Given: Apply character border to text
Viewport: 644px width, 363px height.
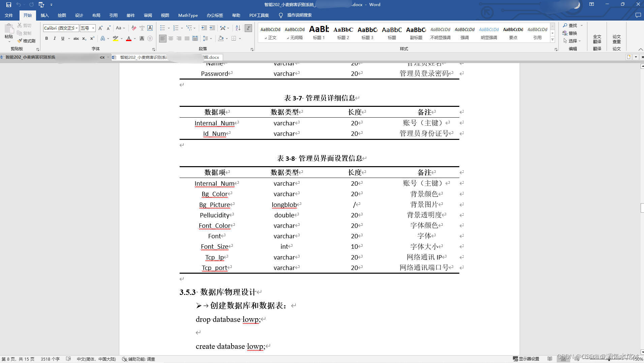Looking at the screenshot, I should click(150, 28).
